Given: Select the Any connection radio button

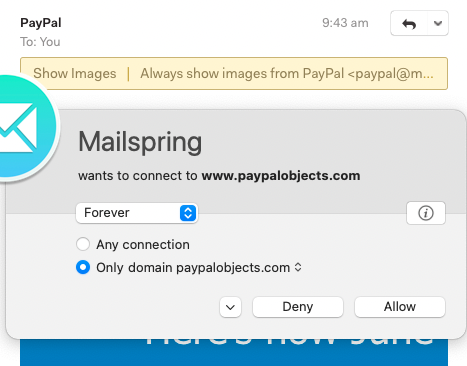Looking at the screenshot, I should (x=83, y=244).
